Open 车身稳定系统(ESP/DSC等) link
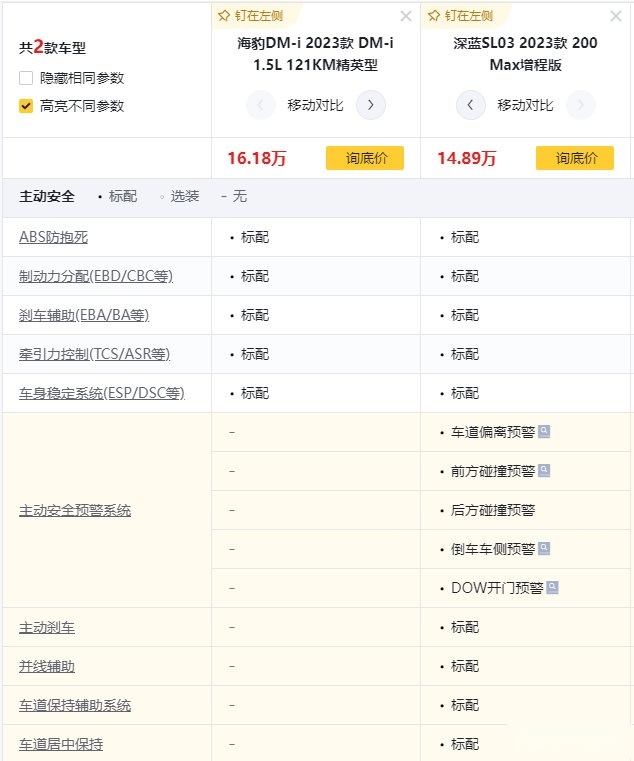Screen dimensions: 634x761 click(102, 393)
